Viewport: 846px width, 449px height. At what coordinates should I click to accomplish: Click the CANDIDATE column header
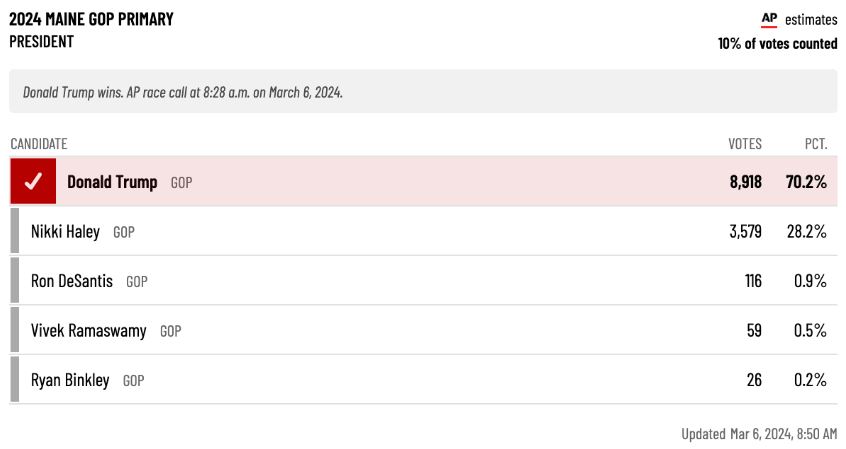coord(39,144)
